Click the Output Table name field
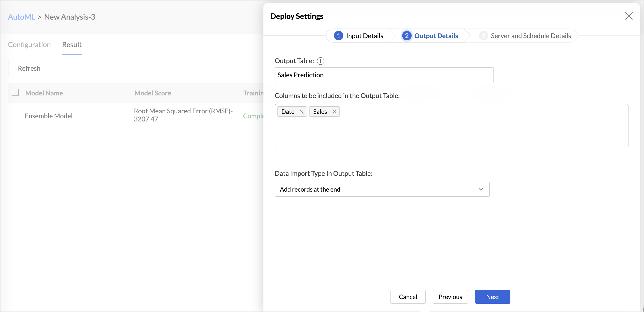 384,75
